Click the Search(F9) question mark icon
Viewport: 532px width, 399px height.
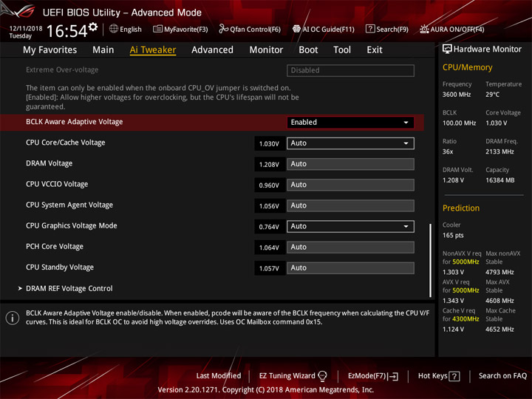(x=370, y=29)
